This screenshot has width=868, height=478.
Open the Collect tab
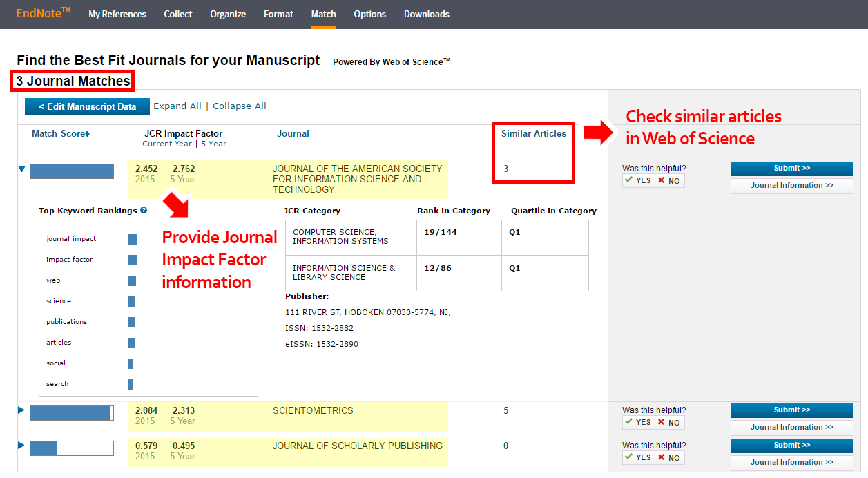coord(178,14)
